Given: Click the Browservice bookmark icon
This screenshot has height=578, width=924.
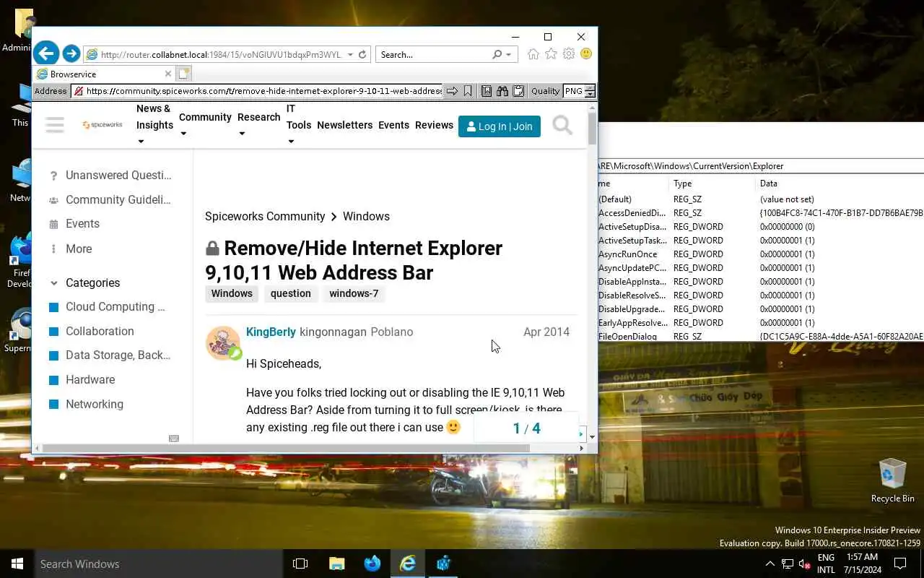Looking at the screenshot, I should [468, 91].
